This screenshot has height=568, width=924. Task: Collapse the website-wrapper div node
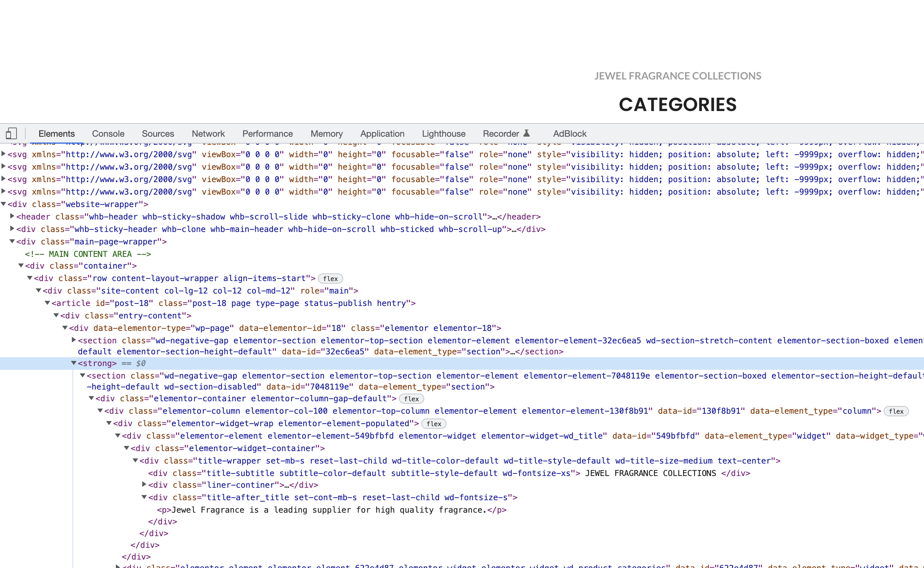(x=3, y=204)
